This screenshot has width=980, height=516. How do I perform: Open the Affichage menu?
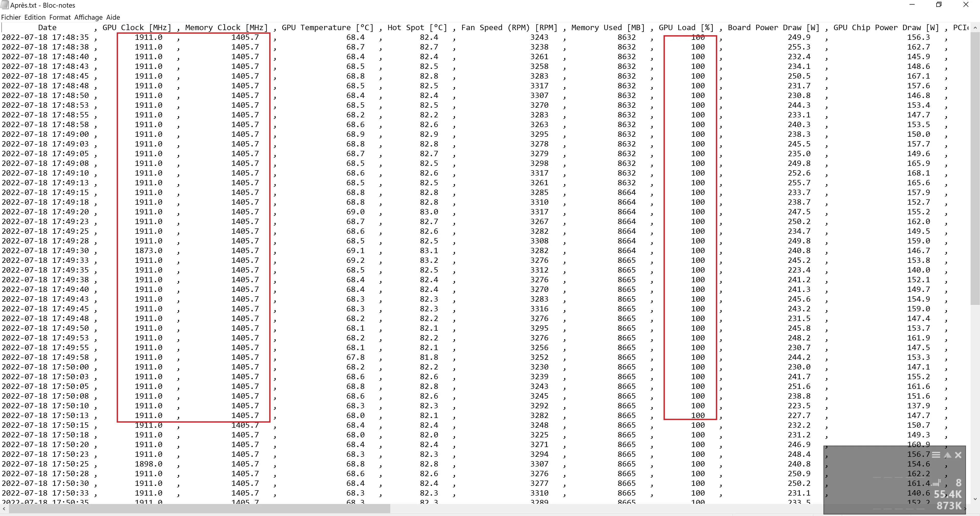88,17
